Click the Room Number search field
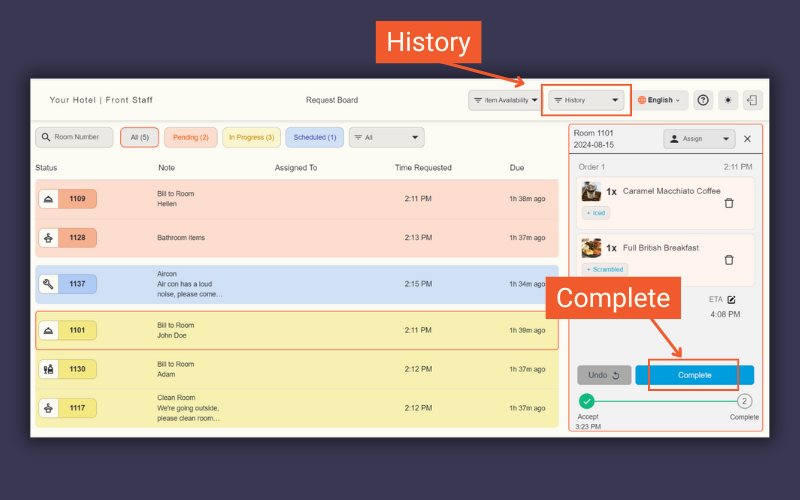 (75, 137)
